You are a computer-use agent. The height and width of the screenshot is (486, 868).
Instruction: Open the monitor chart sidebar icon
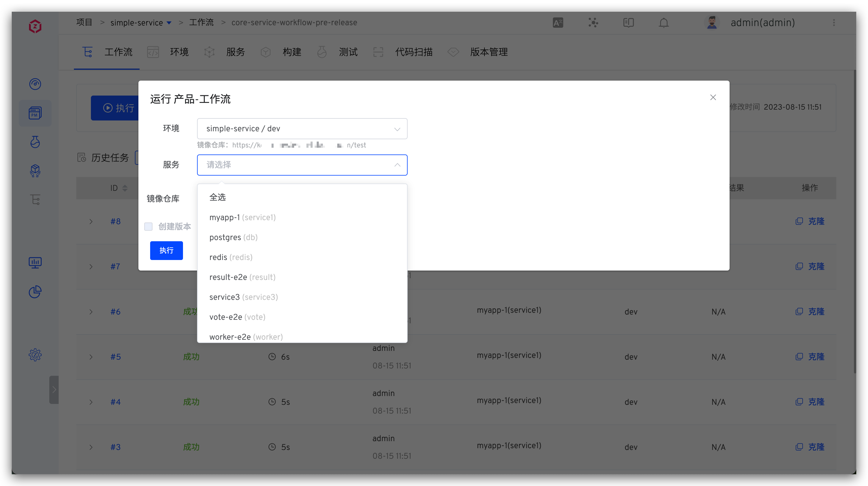pyautogui.click(x=35, y=262)
